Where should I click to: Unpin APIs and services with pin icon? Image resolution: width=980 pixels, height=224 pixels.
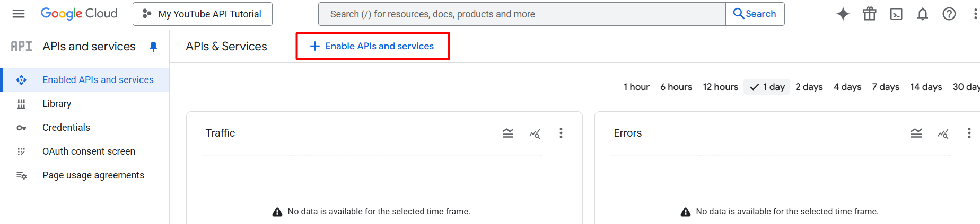click(x=153, y=47)
